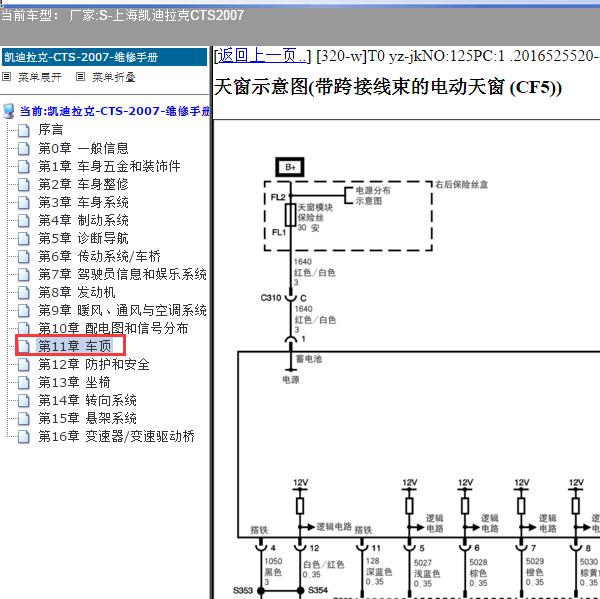Click the 右后保险丝盒 label
600x599 pixels.
[461, 184]
